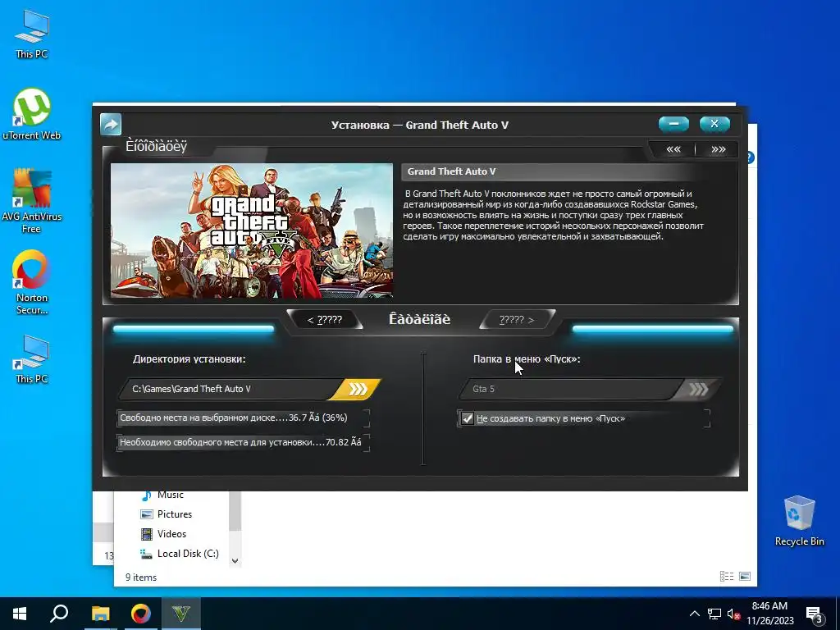Viewport: 840px width, 630px height.
Task: Click File Explorer sidebar scroll-down arrow
Action: (235, 561)
